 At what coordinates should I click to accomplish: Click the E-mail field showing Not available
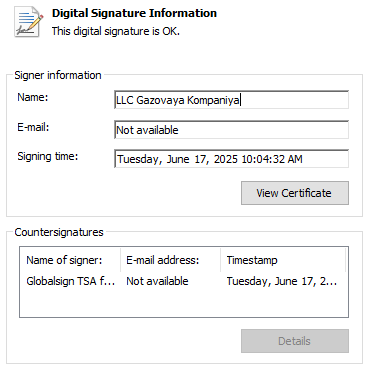point(231,130)
